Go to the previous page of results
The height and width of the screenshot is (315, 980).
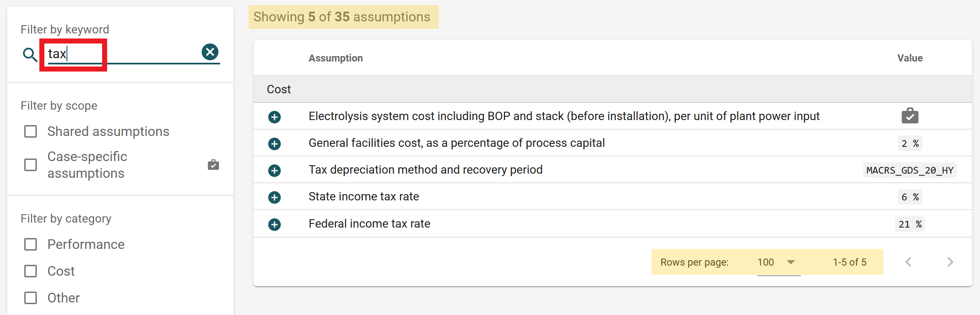pos(908,262)
